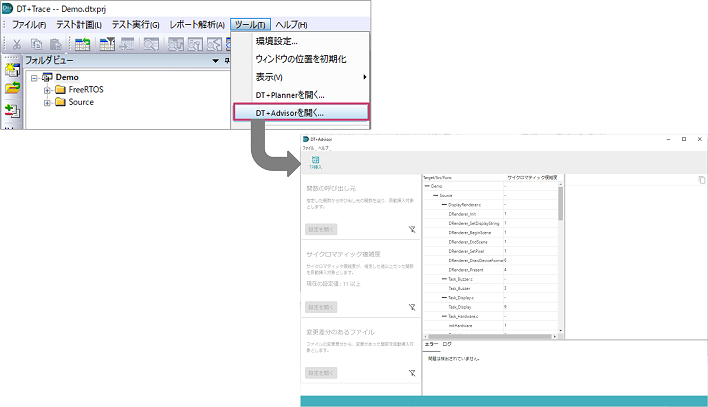Expand the FreeRTOS folder node
This screenshot has height=407, width=708.
[47, 90]
